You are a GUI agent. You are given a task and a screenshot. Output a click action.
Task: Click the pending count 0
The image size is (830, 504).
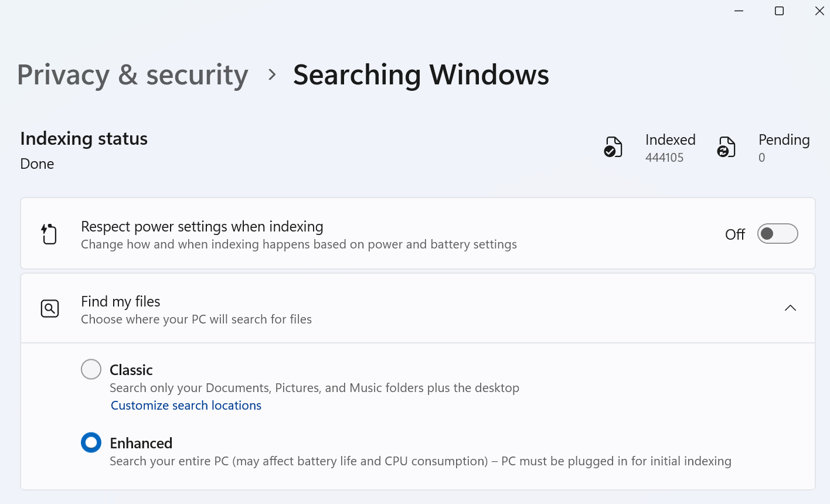(x=761, y=158)
